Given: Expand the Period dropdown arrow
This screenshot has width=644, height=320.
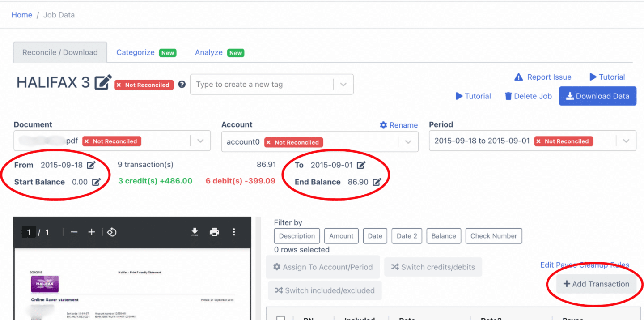Looking at the screenshot, I should [626, 141].
